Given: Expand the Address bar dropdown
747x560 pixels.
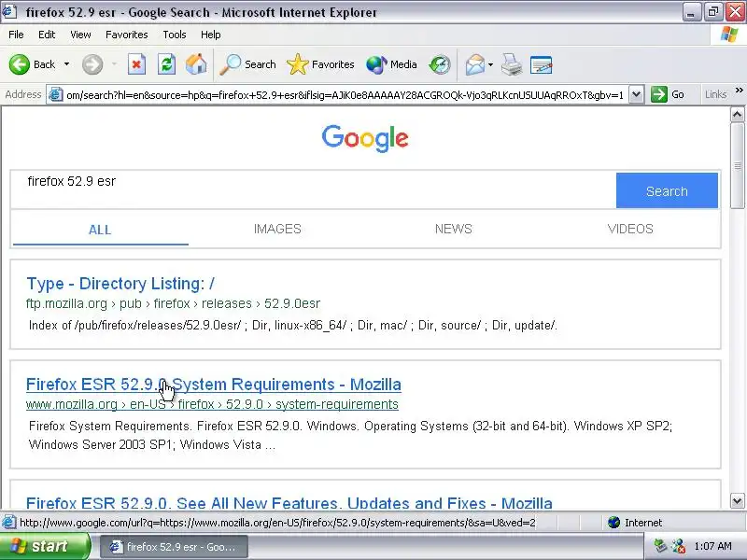Looking at the screenshot, I should (x=636, y=95).
